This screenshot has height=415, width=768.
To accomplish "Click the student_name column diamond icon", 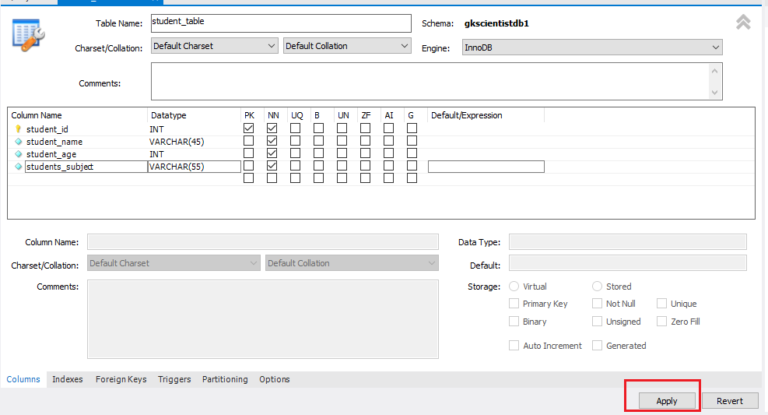I will tap(18, 142).
